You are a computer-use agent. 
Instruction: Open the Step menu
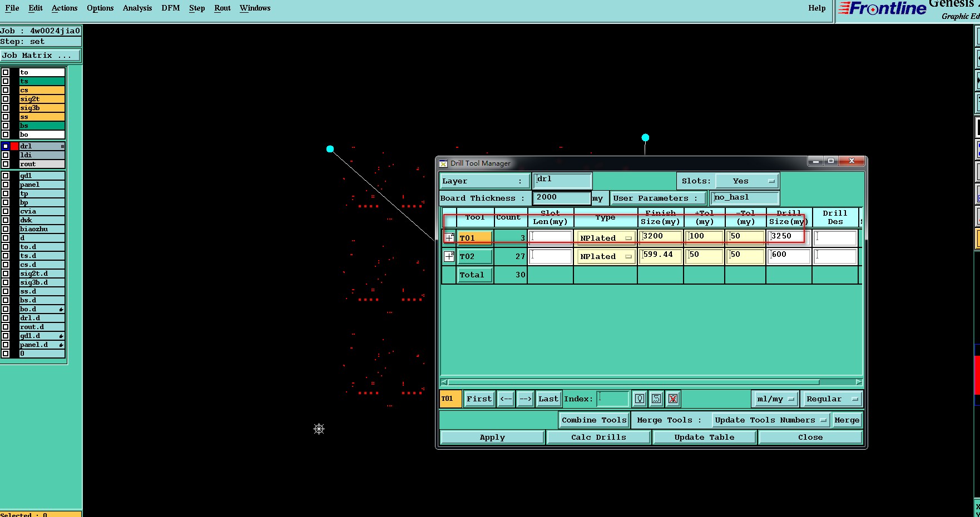[x=197, y=8]
